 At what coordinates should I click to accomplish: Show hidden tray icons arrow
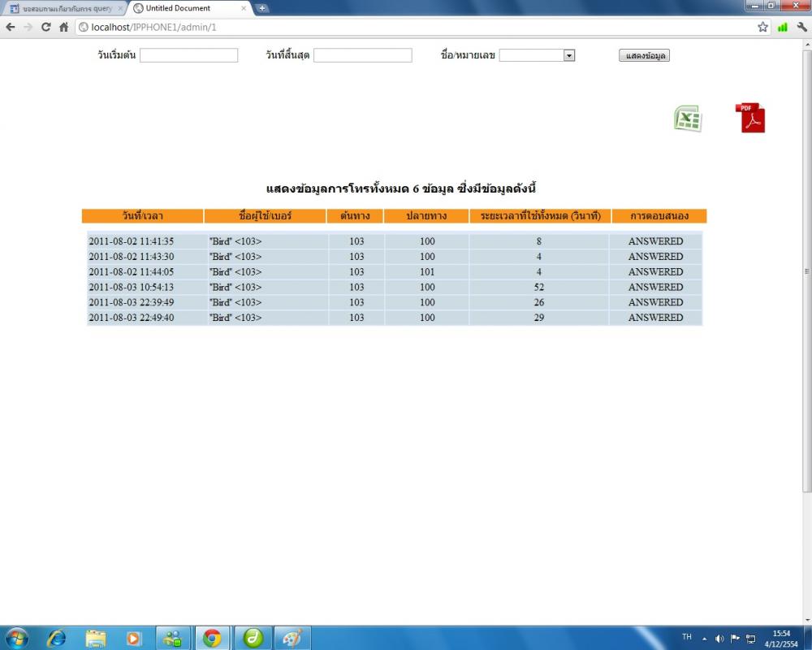[x=704, y=639]
